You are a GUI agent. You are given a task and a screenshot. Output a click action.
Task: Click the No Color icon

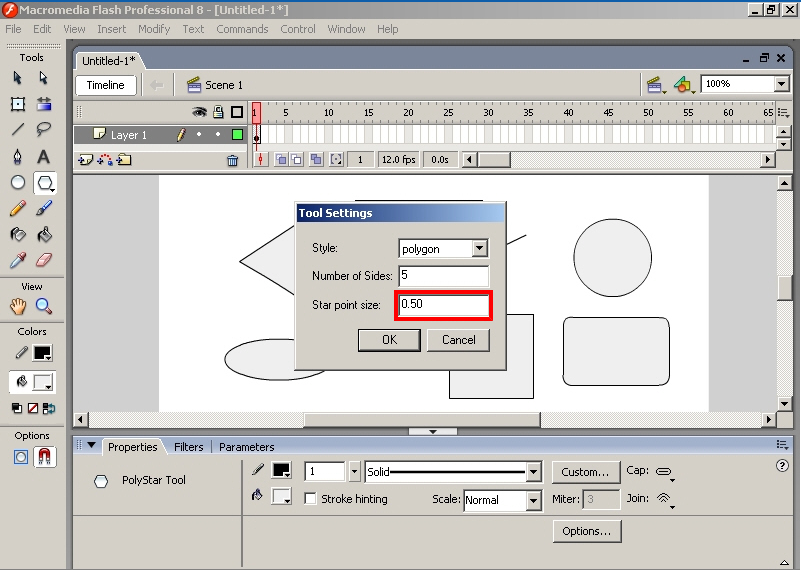33,408
